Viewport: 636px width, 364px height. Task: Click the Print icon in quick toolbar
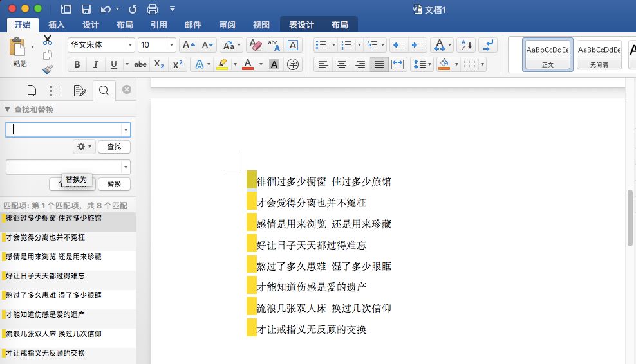point(153,9)
